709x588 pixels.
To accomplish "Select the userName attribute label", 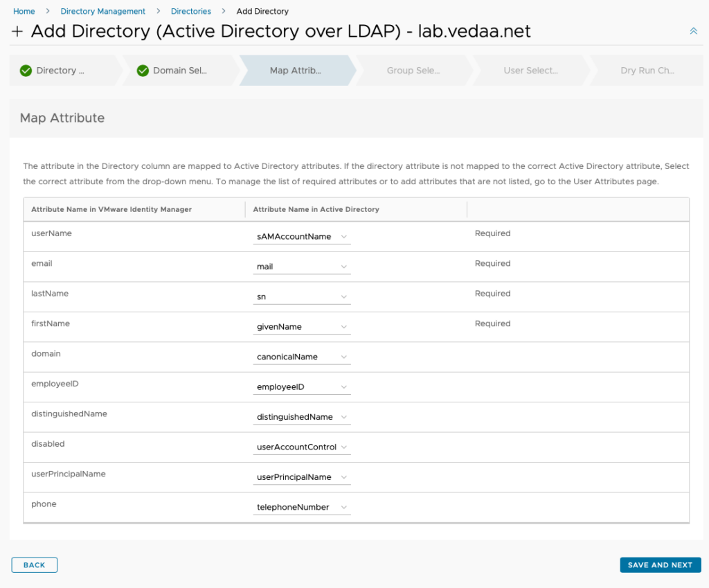I will pos(51,233).
